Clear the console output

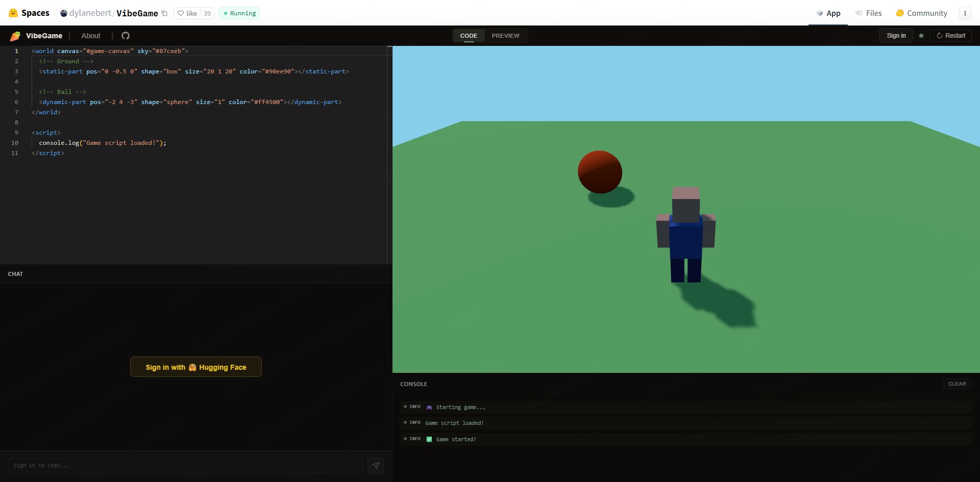click(x=957, y=384)
